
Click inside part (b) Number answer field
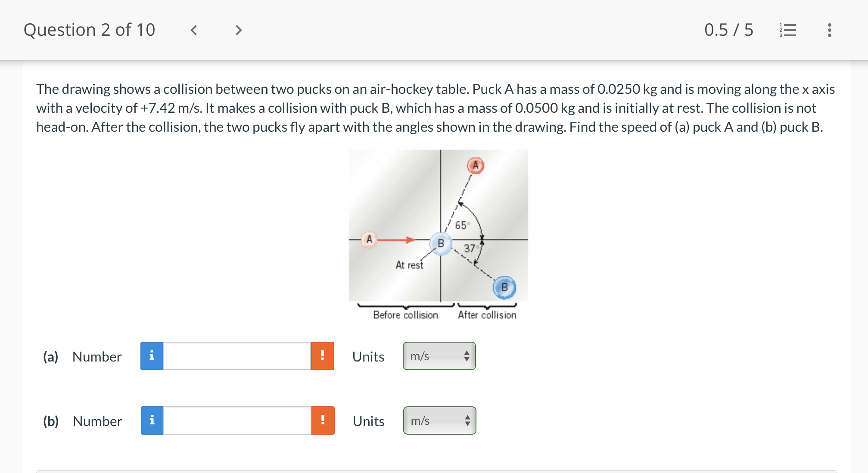[x=237, y=420]
